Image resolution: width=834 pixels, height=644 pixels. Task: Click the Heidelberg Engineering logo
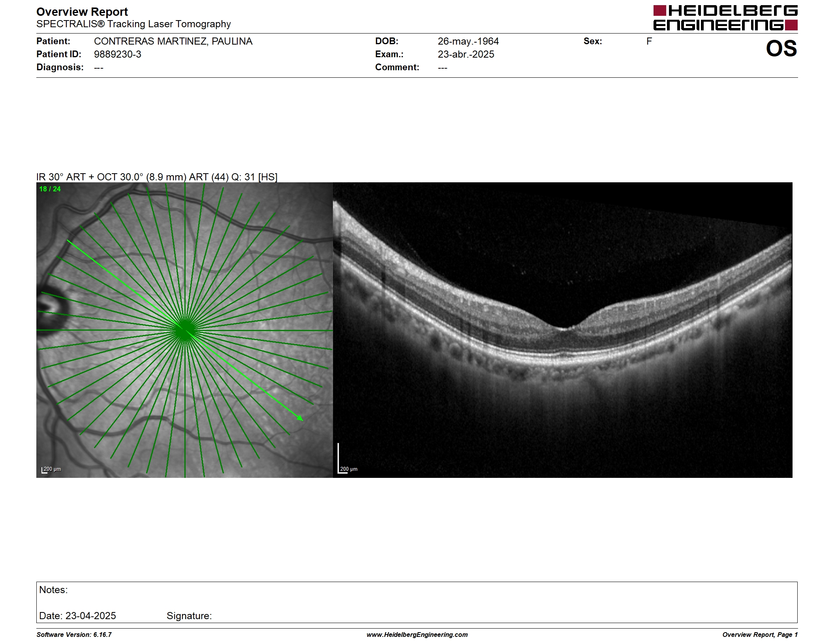pyautogui.click(x=725, y=18)
